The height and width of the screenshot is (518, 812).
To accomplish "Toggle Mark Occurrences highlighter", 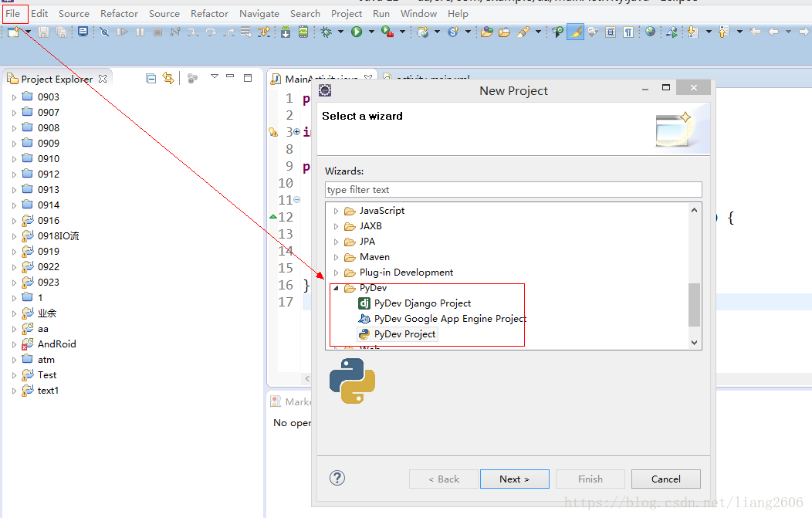I will pyautogui.click(x=575, y=32).
